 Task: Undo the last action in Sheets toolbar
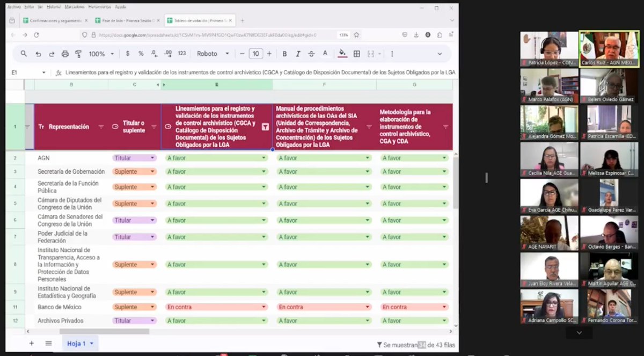(38, 54)
